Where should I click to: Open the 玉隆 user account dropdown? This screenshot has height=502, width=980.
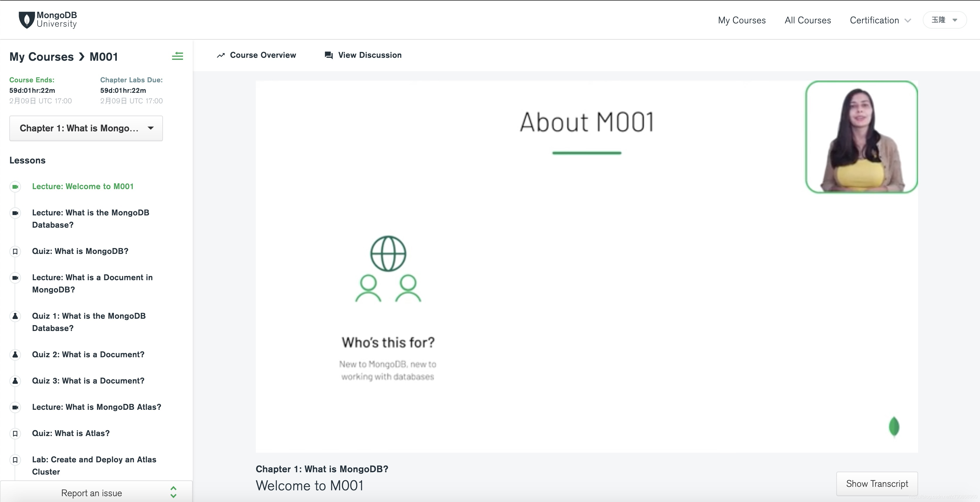945,20
